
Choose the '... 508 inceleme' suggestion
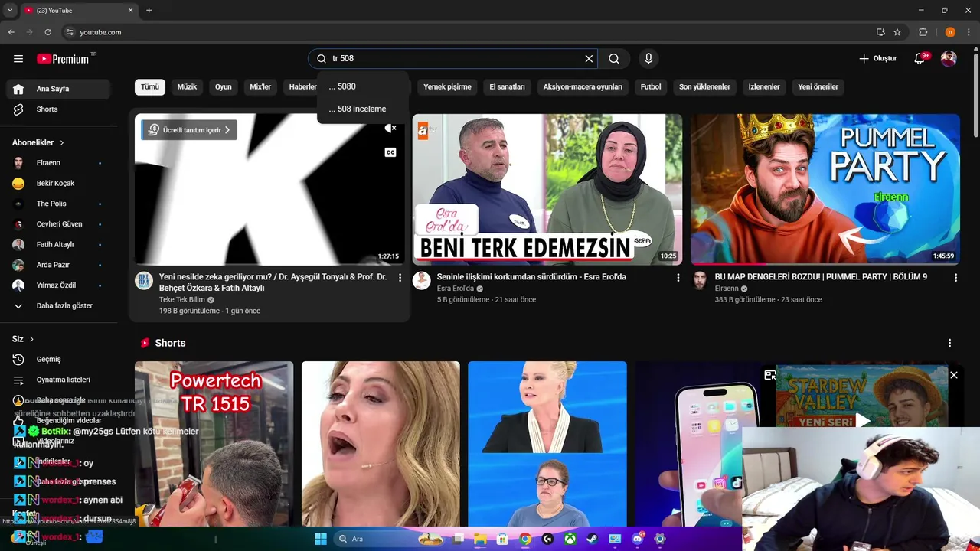pyautogui.click(x=363, y=109)
